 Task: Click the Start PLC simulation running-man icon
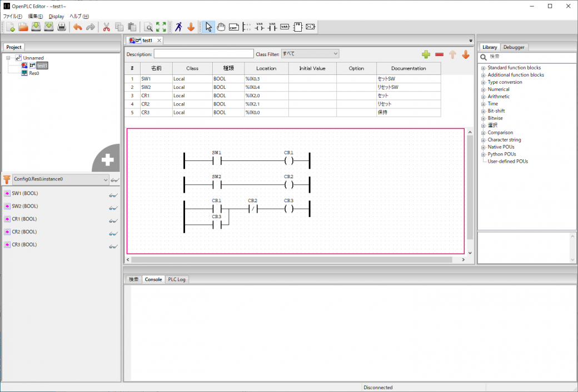178,27
